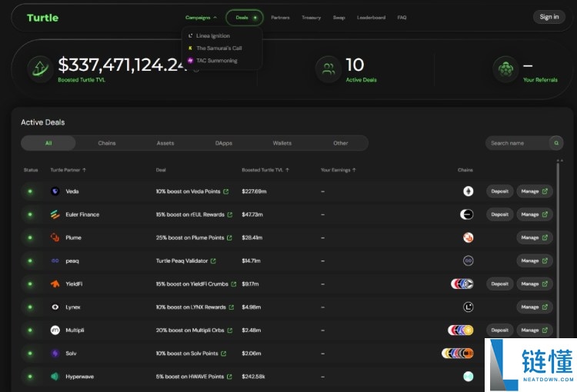The height and width of the screenshot is (392, 577).
Task: Filter deals by DApps
Action: click(224, 143)
